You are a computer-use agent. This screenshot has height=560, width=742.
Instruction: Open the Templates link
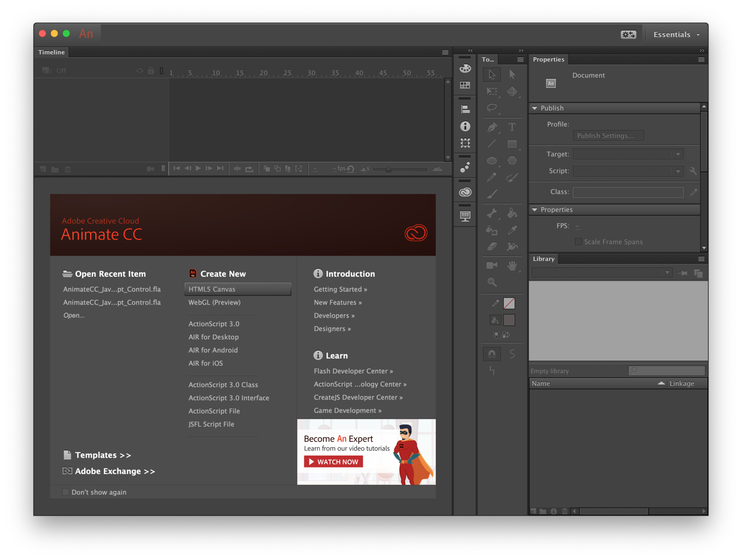point(103,455)
